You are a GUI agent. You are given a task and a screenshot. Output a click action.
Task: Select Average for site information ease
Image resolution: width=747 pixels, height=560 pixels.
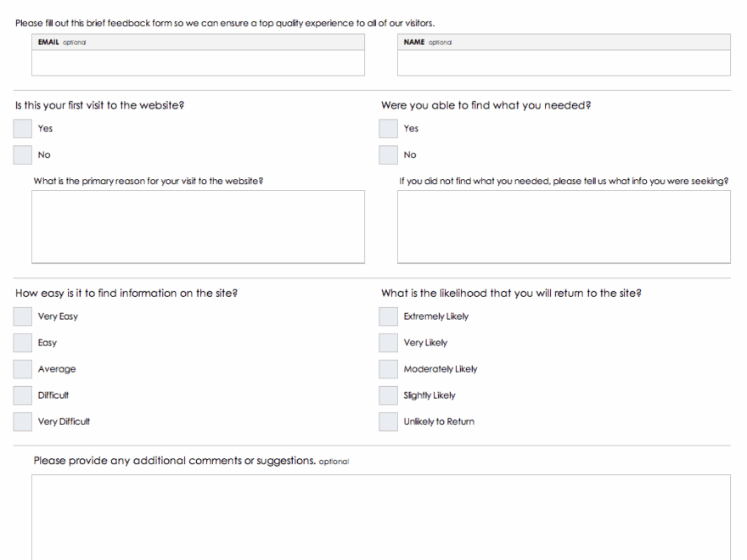22,368
